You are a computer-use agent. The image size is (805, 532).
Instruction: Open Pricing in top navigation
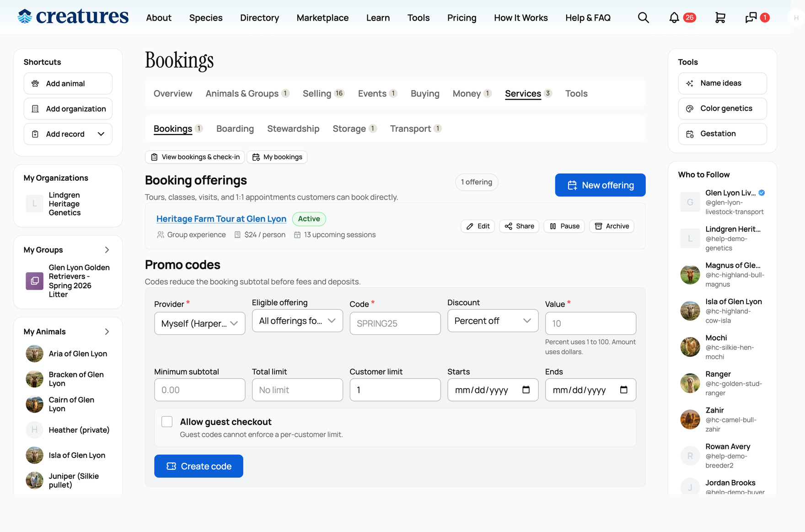pyautogui.click(x=462, y=18)
